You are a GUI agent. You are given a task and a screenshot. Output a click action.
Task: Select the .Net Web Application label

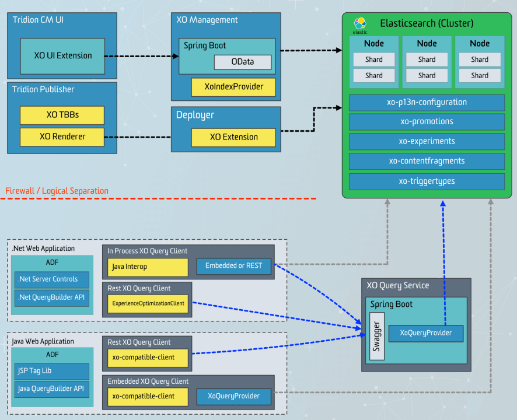pyautogui.click(x=43, y=249)
